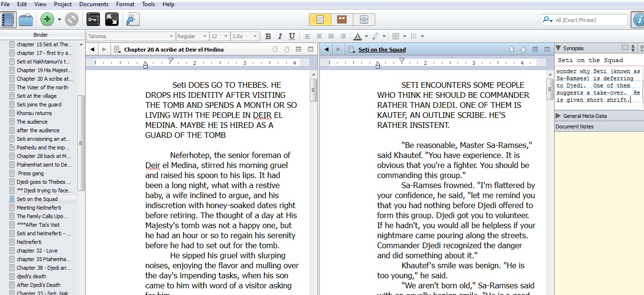
Task: Open the Documents menu
Action: 94,4
